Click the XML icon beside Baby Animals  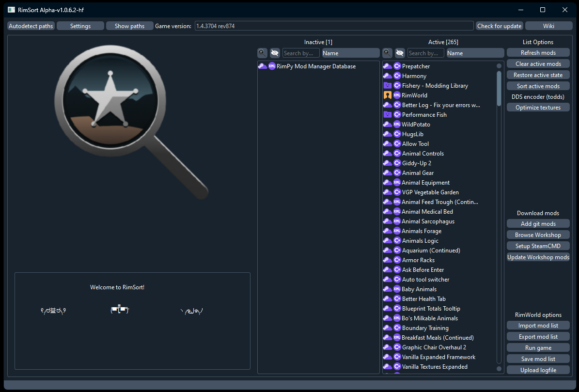click(397, 289)
